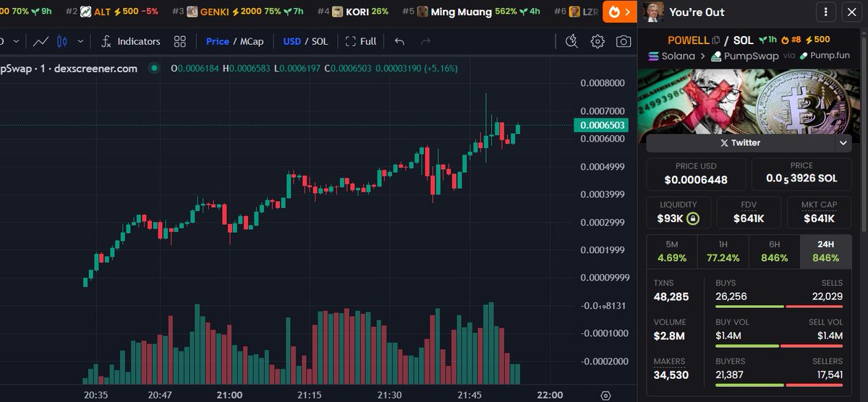Click the FDV $641K card
The width and height of the screenshot is (868, 402).
coord(749,213)
